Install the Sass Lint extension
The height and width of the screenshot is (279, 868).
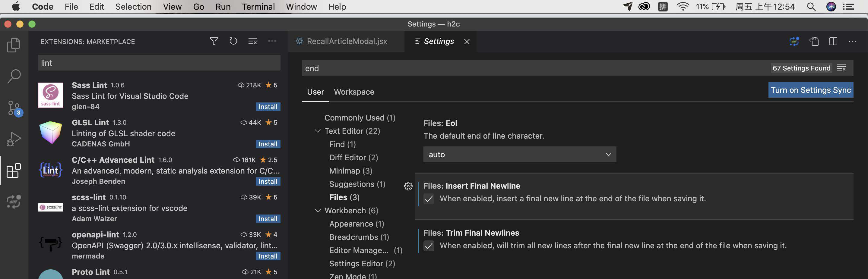268,107
